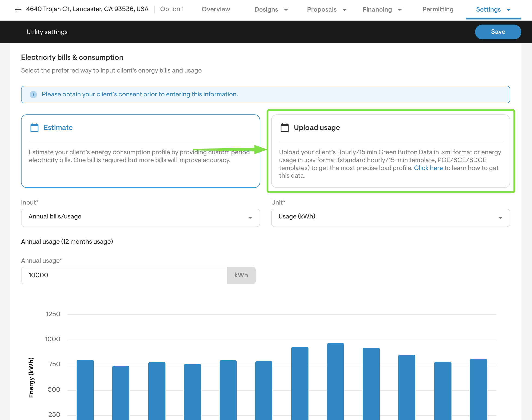Open the Settings dropdown
The height and width of the screenshot is (420, 532).
coord(493,9)
